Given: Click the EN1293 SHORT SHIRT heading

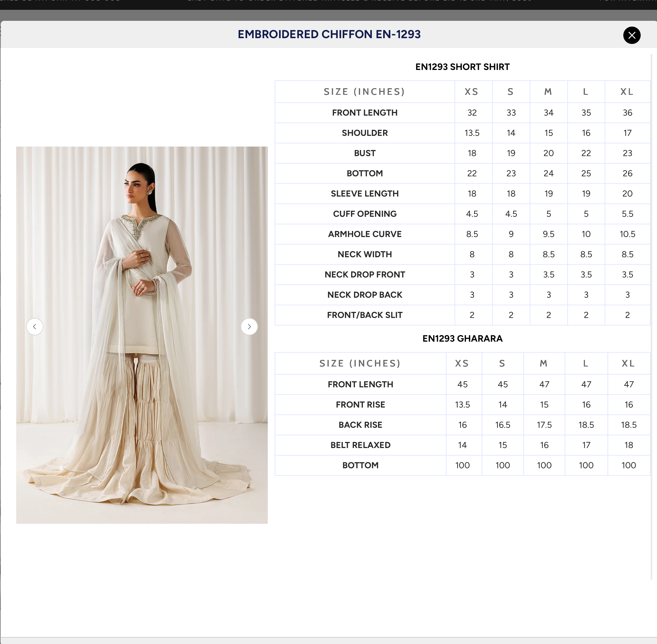Looking at the screenshot, I should [462, 67].
